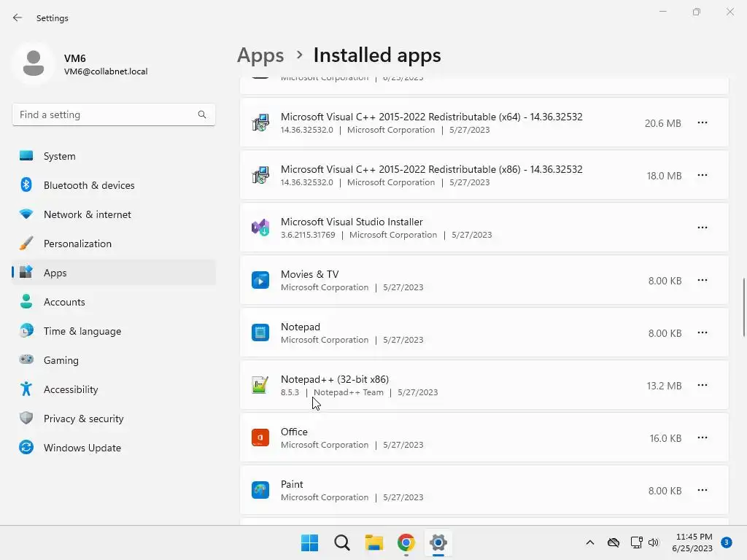Open the notification badge showing 3
Screen dimensions: 747x560
726,542
